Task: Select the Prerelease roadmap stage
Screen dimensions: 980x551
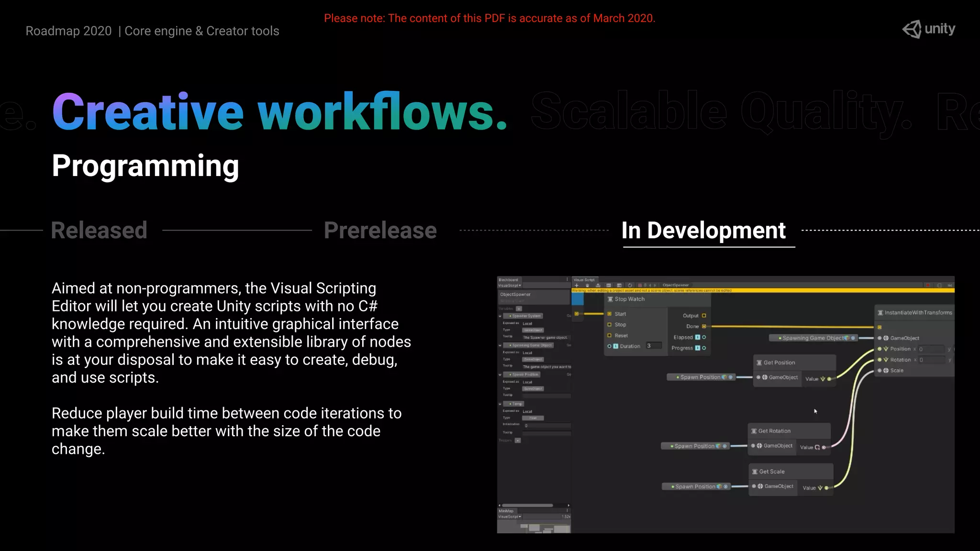Action: click(380, 230)
